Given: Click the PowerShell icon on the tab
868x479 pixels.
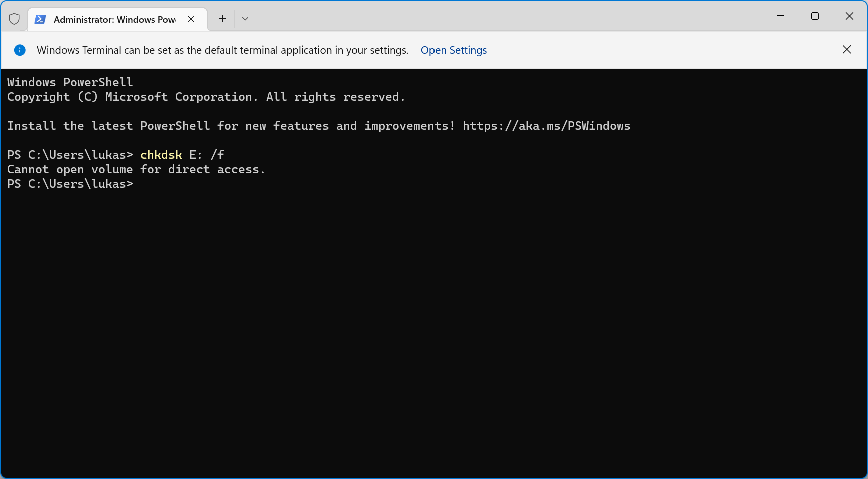Looking at the screenshot, I should [x=40, y=19].
